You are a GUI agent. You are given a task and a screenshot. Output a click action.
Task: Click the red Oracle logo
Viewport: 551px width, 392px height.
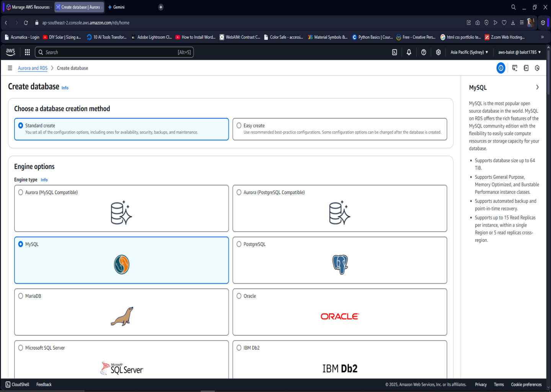pos(340,317)
